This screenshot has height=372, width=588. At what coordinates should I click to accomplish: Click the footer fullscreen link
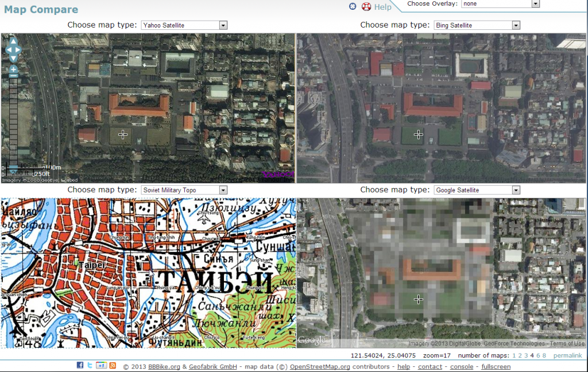[496, 366]
